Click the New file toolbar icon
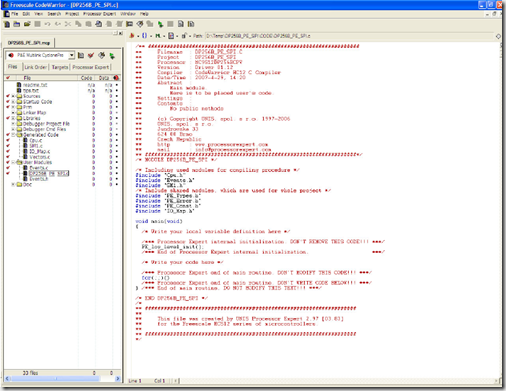The width and height of the screenshot is (506, 391). [x=7, y=24]
